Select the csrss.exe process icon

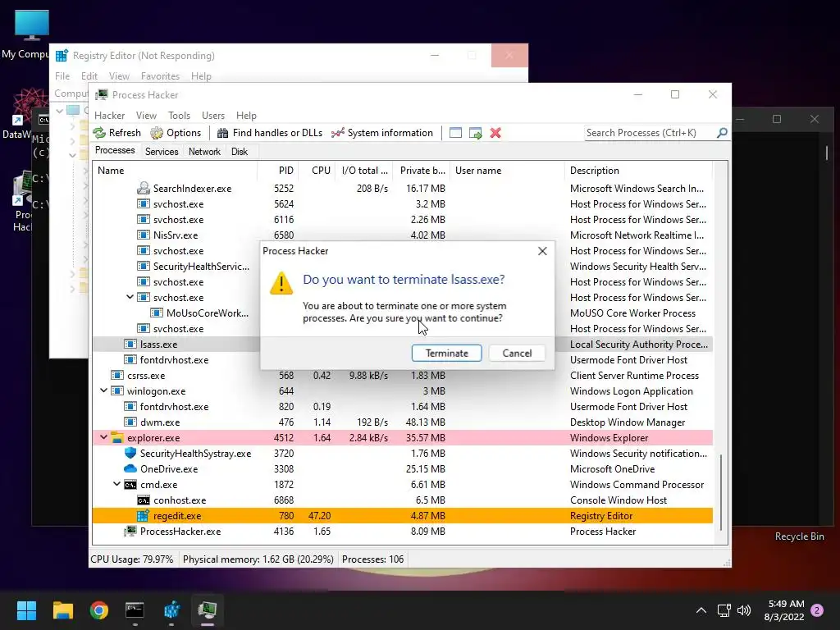coord(116,376)
